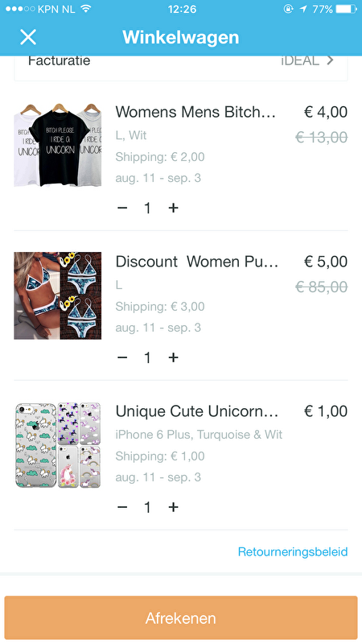Tap the battery indicator icon
Viewport: 362px width, 644px height.
(346, 9)
